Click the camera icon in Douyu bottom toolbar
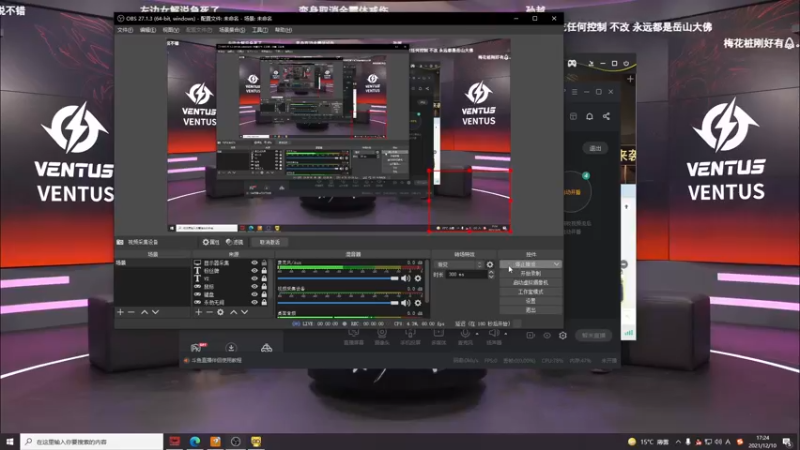This screenshot has width=800, height=450. pos(531,335)
